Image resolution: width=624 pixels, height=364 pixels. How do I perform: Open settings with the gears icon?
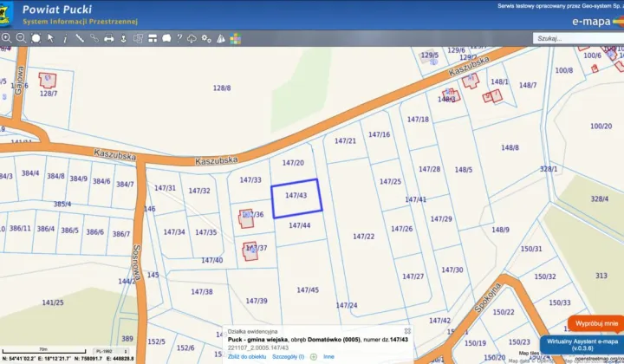(x=206, y=39)
